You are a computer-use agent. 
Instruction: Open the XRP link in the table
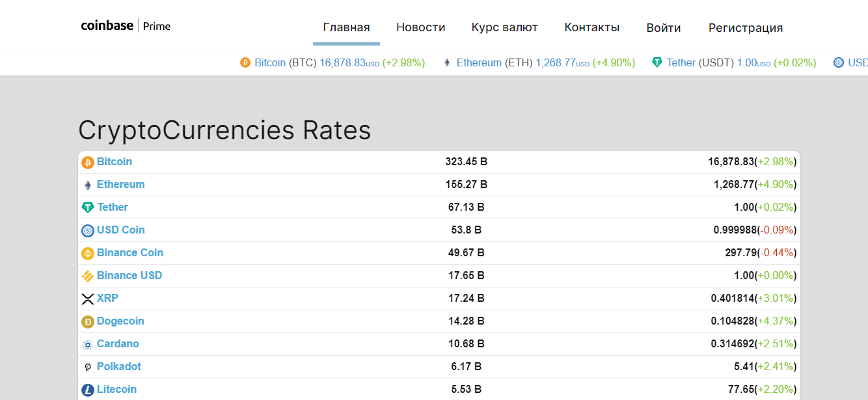[107, 298]
